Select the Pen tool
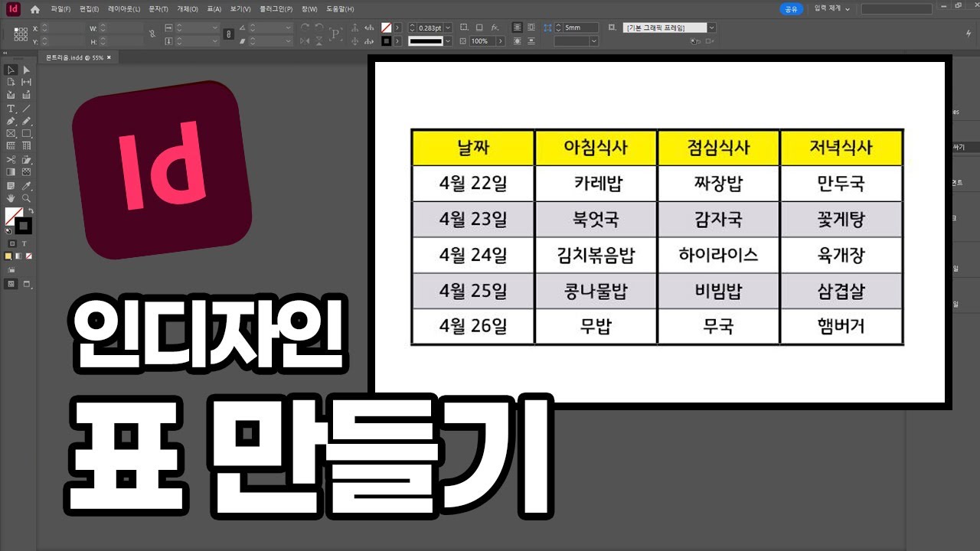Screen dimensions: 980x551 (x=11, y=121)
